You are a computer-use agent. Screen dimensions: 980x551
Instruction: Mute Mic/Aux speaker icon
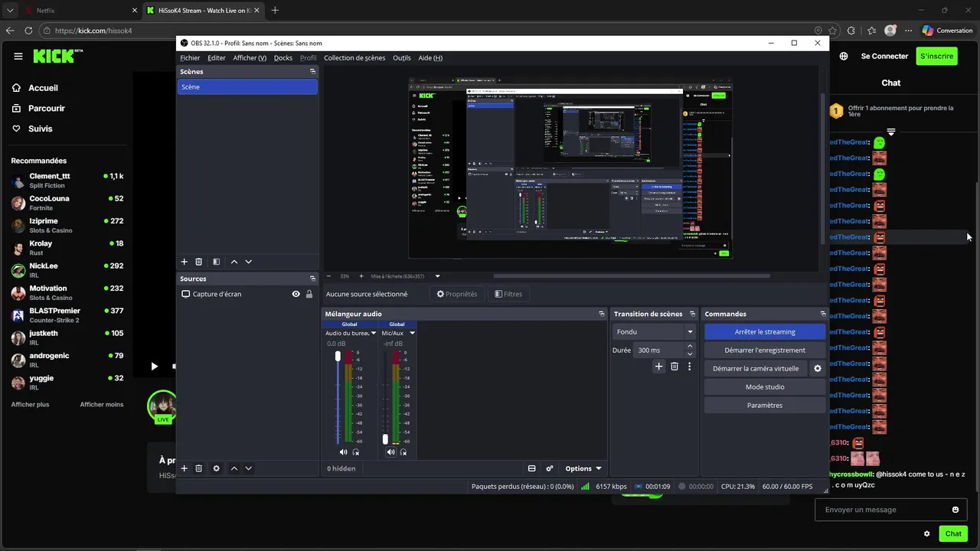tap(390, 452)
